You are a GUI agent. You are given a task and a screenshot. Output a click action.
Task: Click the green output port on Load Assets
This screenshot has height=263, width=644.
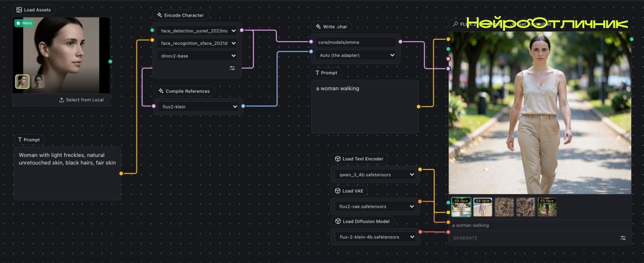(x=110, y=61)
